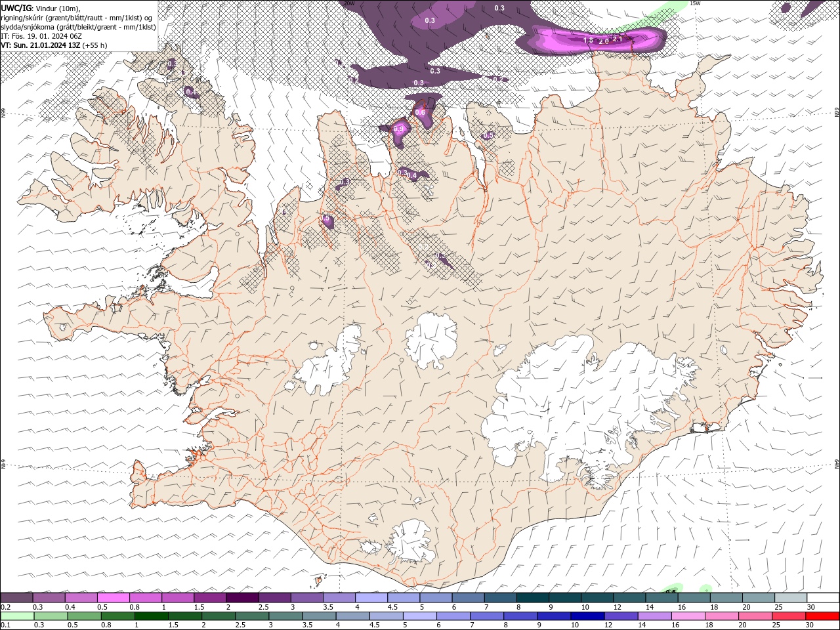The height and width of the screenshot is (630, 840).
Task: Pick the lower legend pink swatch at 20
Action: [755, 616]
